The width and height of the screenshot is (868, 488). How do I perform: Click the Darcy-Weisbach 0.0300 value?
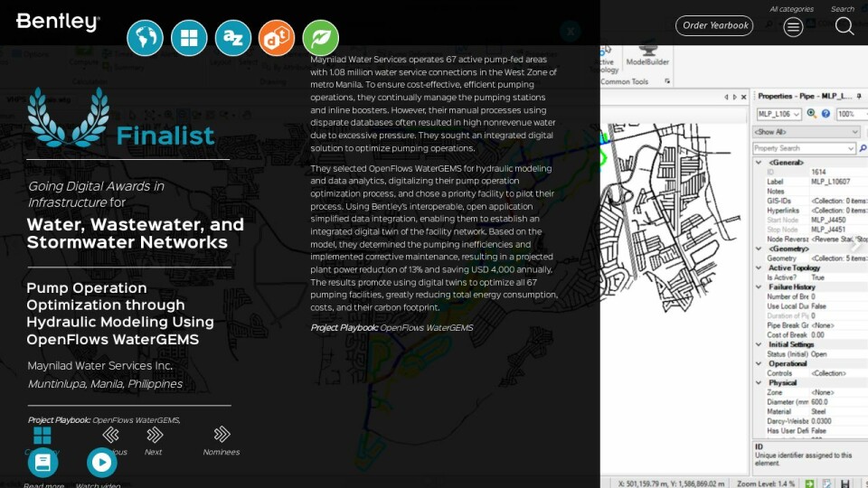pos(821,421)
